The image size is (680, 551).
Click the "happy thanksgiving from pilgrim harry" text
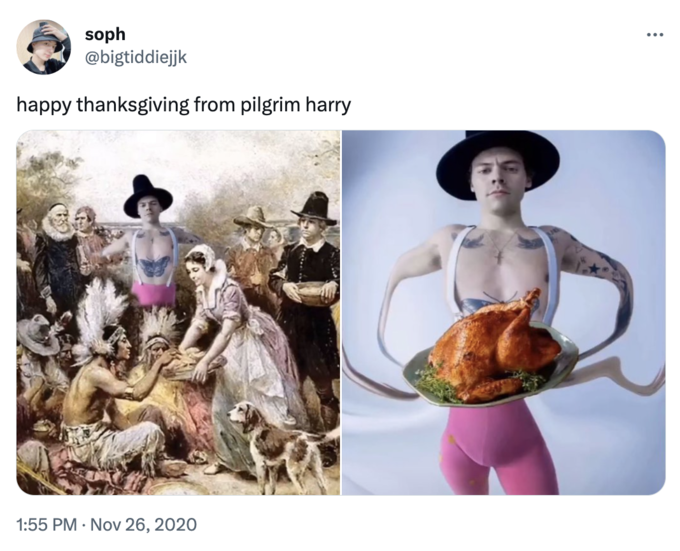coord(183,105)
